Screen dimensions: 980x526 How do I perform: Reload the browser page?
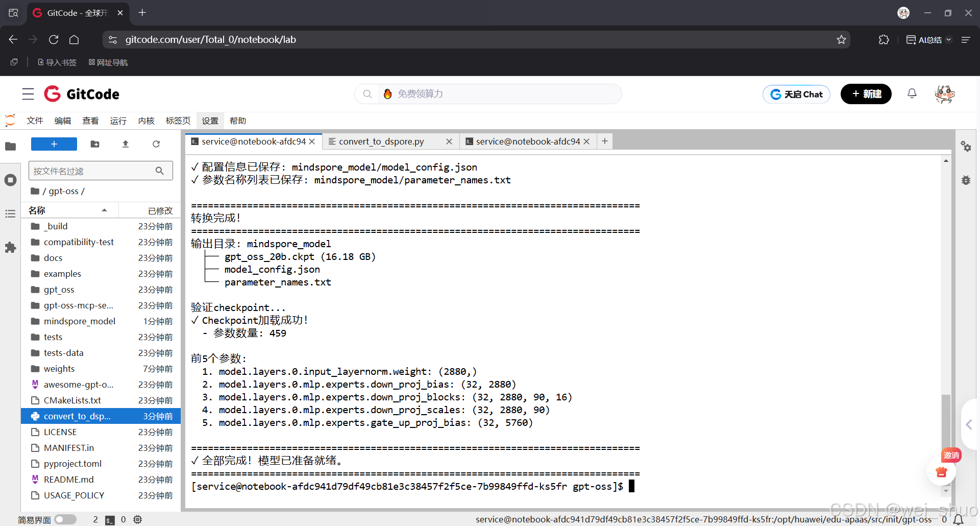pos(54,40)
